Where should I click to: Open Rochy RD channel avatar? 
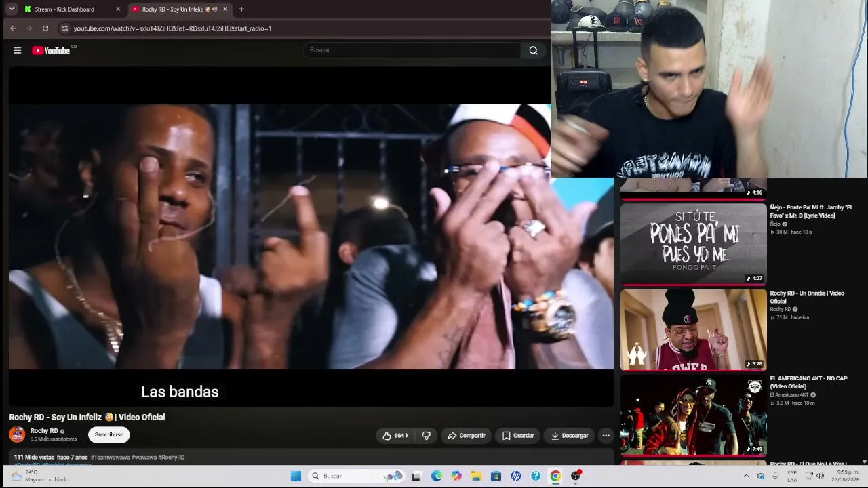click(17, 434)
